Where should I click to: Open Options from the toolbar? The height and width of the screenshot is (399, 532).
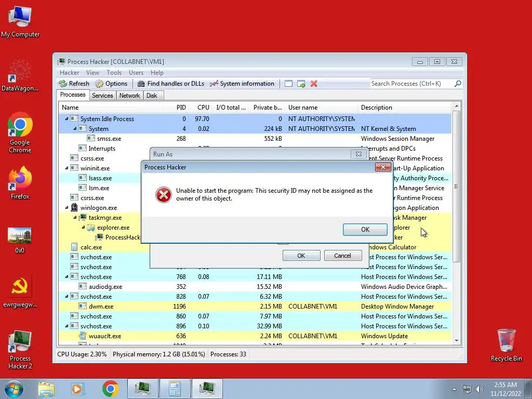111,84
